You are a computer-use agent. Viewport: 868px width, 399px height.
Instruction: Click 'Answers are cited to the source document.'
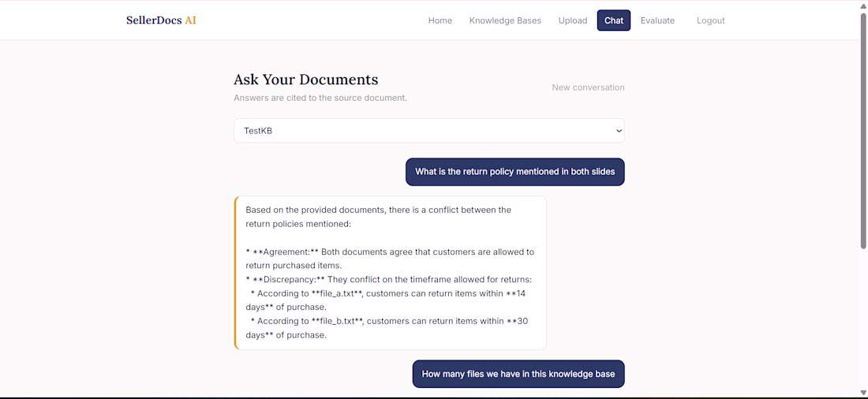320,98
